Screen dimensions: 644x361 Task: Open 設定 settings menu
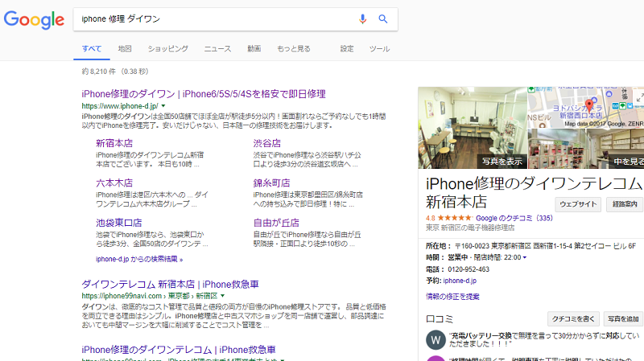347,49
